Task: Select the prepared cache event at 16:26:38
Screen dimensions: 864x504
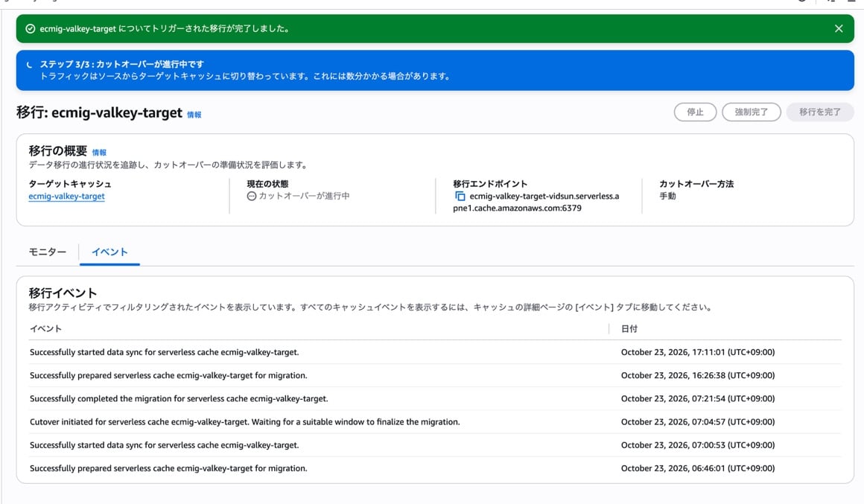Action: coord(435,375)
